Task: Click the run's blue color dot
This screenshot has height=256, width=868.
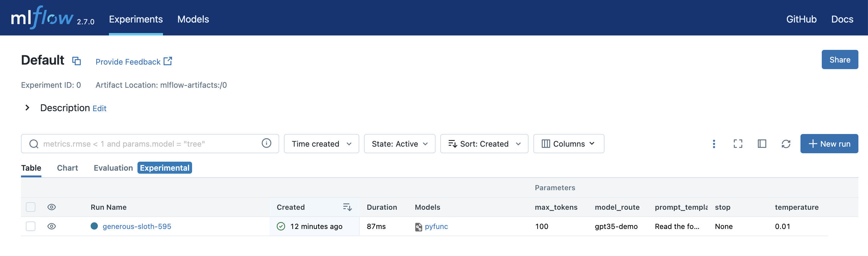Action: tap(94, 226)
